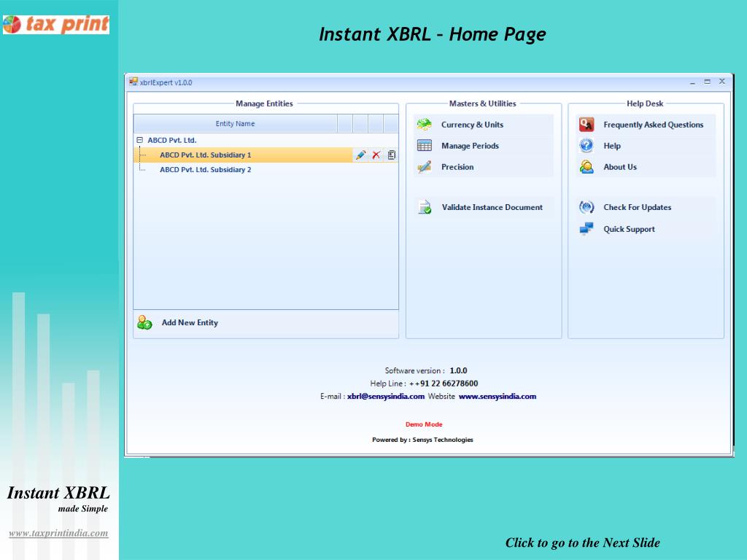Click the www.taxprintindia.com link
The image size is (747, 560).
tap(58, 533)
